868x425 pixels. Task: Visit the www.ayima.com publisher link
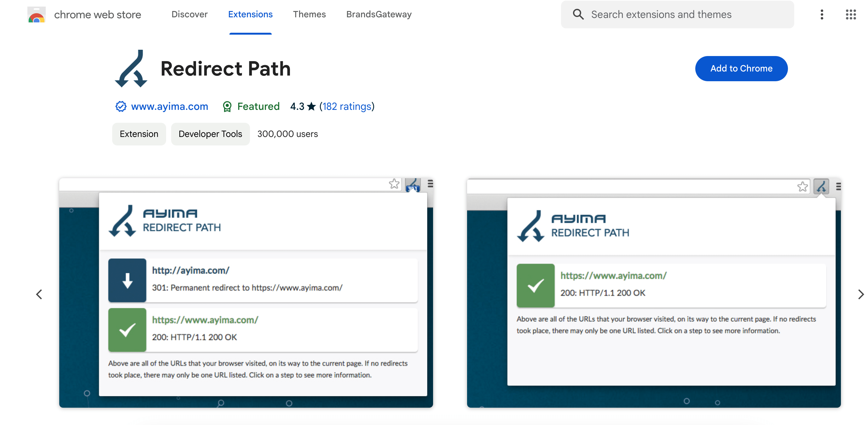point(170,106)
